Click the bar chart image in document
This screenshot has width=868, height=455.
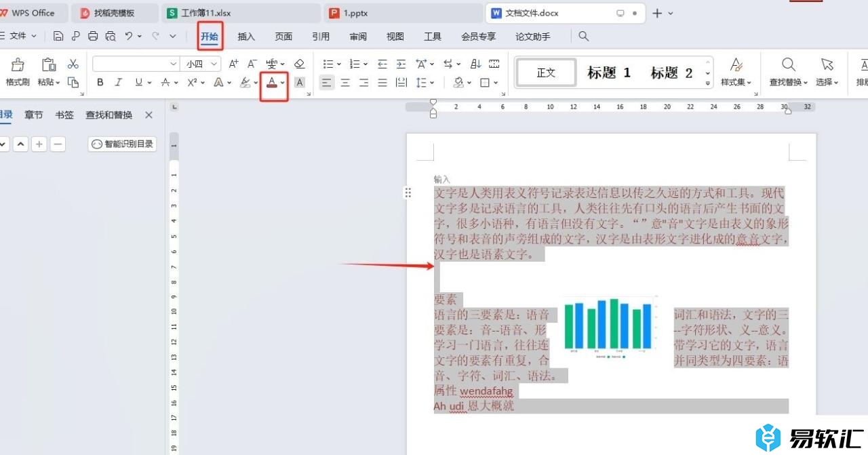pos(610,329)
